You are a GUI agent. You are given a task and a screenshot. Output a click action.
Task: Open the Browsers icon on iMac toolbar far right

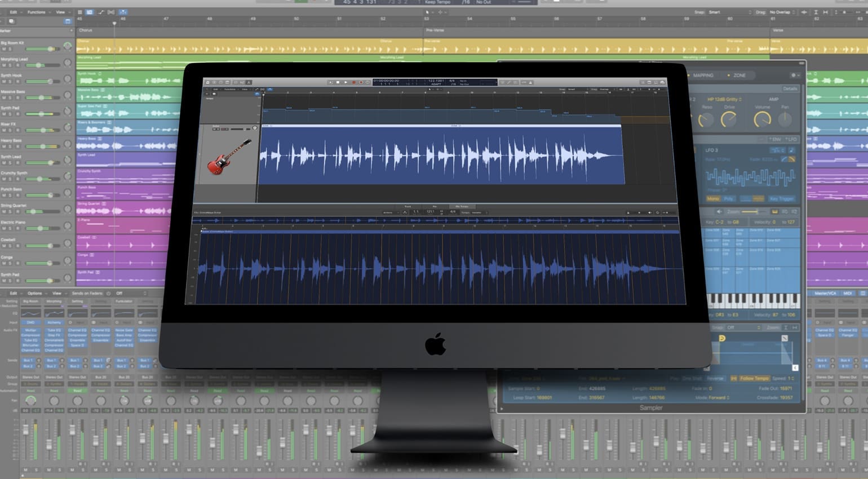[663, 82]
